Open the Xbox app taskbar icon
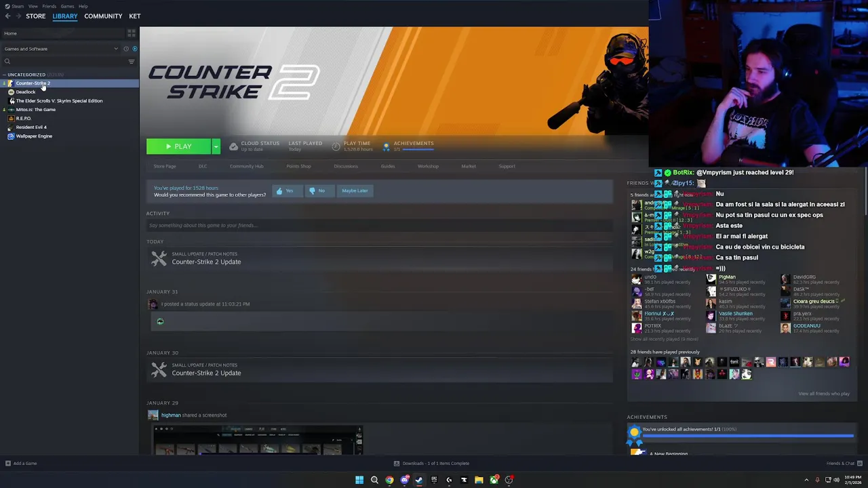The height and width of the screenshot is (488, 868). pyautogui.click(x=494, y=480)
